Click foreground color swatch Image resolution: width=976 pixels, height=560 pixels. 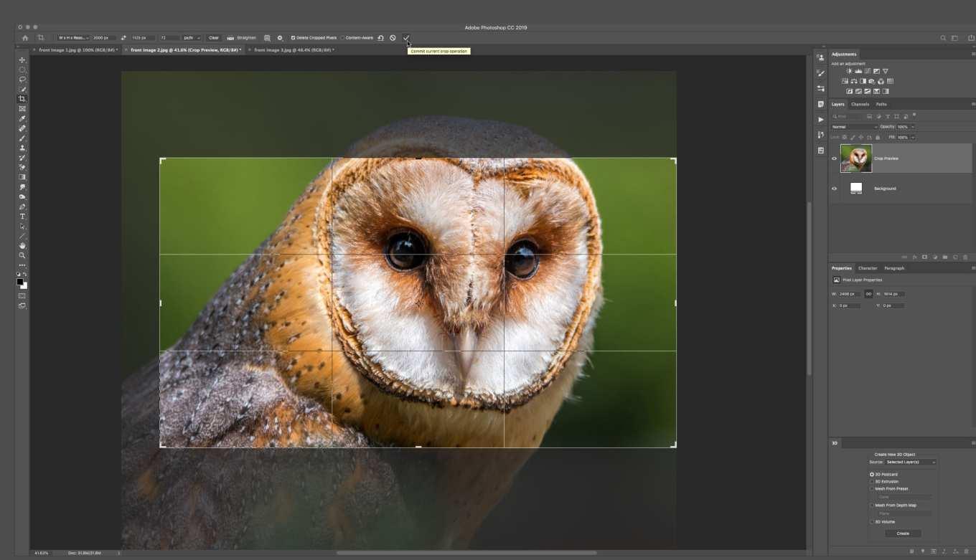coord(21,282)
